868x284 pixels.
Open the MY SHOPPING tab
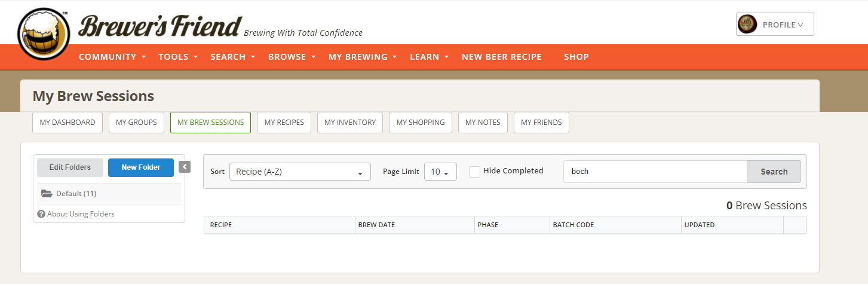pos(421,122)
